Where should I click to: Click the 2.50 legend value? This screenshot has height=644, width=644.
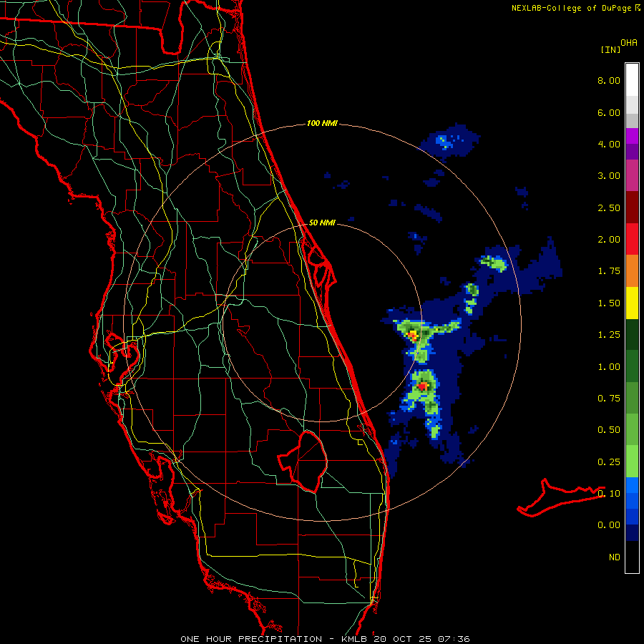pyautogui.click(x=609, y=208)
